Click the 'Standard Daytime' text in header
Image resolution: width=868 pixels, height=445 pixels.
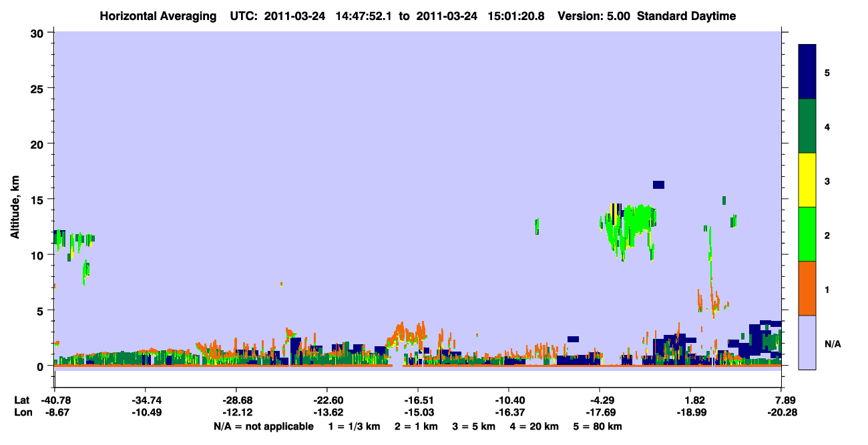click(x=686, y=16)
